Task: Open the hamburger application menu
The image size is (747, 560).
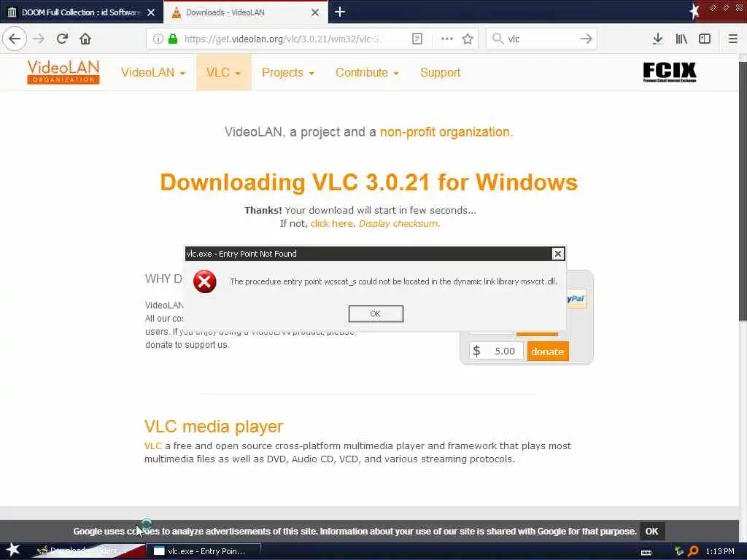Action: [732, 39]
